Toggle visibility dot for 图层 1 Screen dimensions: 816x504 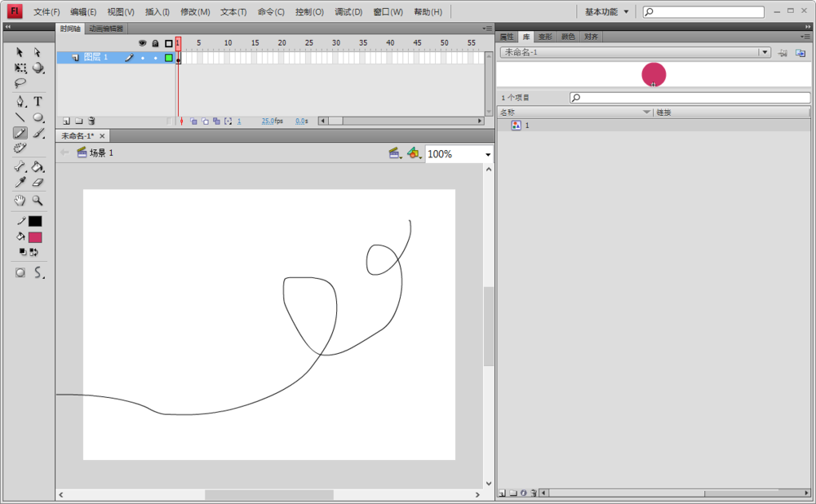(x=142, y=58)
